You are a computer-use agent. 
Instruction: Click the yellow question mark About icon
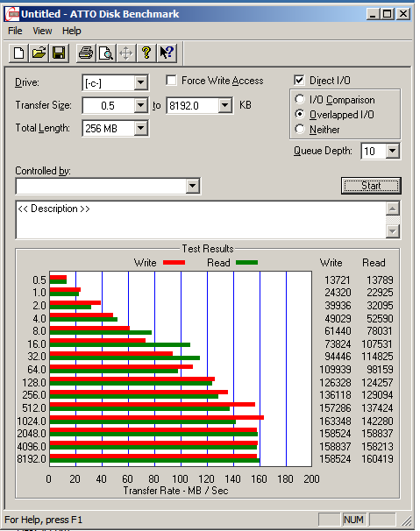(146, 53)
